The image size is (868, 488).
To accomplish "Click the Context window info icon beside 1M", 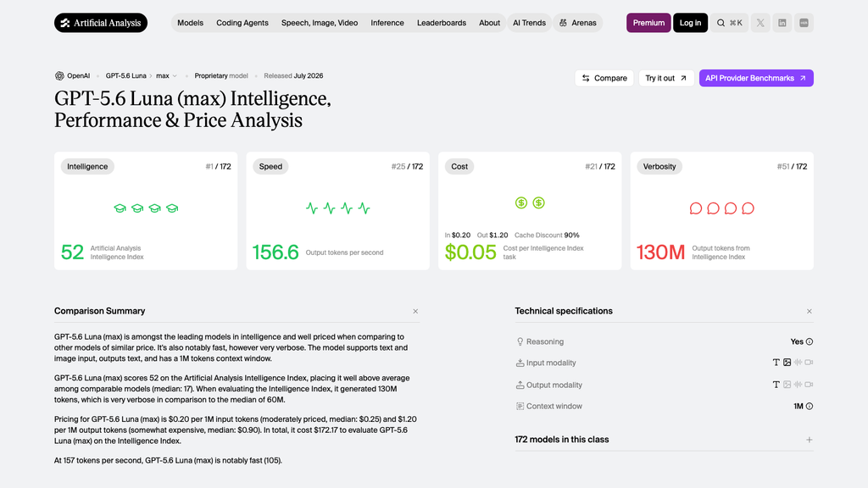I will pyautogui.click(x=810, y=406).
